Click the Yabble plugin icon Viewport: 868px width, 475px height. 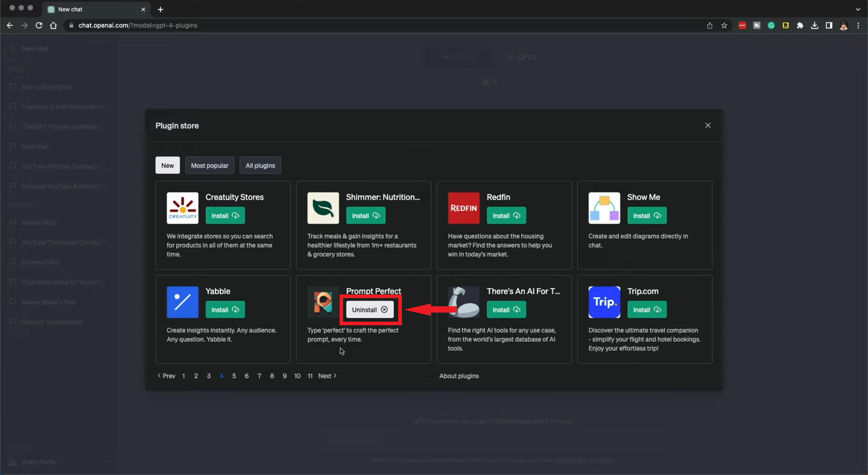182,302
